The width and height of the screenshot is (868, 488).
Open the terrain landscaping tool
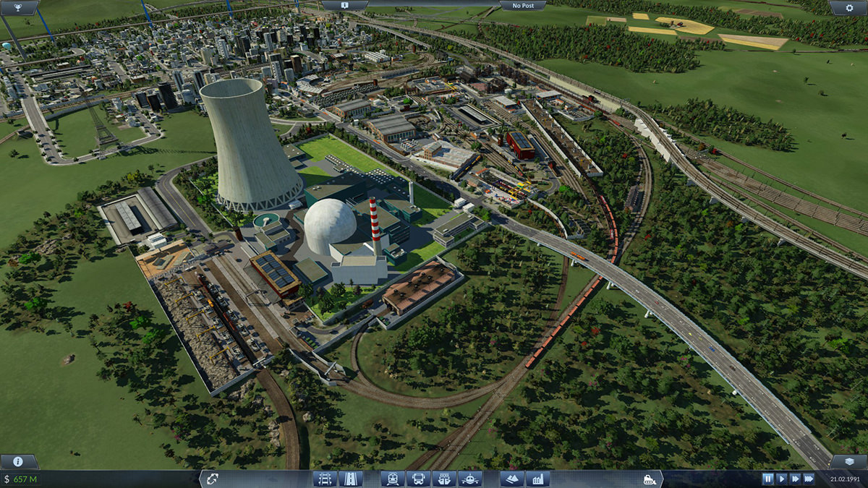pyautogui.click(x=512, y=479)
